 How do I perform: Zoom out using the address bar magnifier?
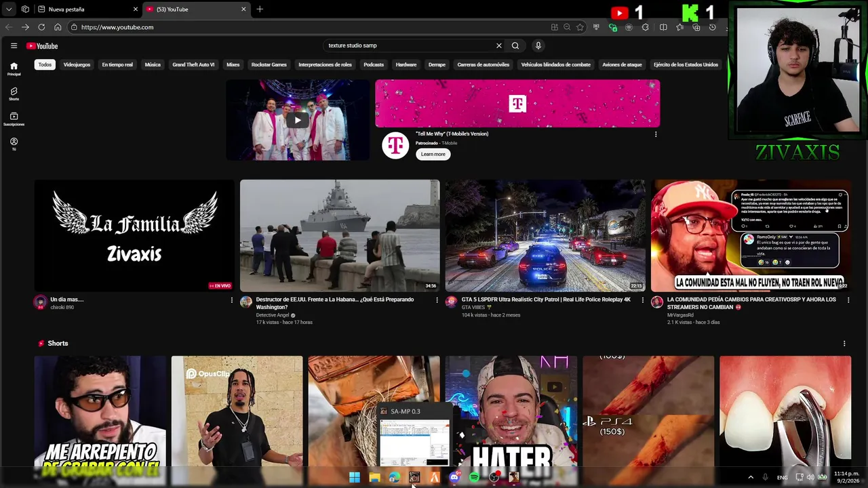[567, 27]
